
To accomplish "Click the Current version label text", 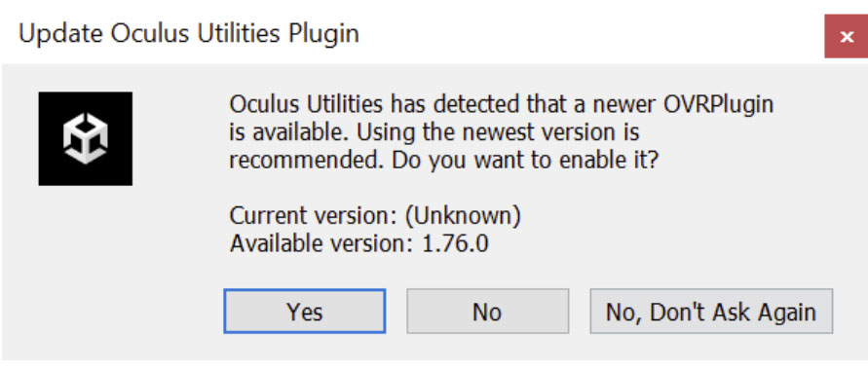I will coord(314,216).
